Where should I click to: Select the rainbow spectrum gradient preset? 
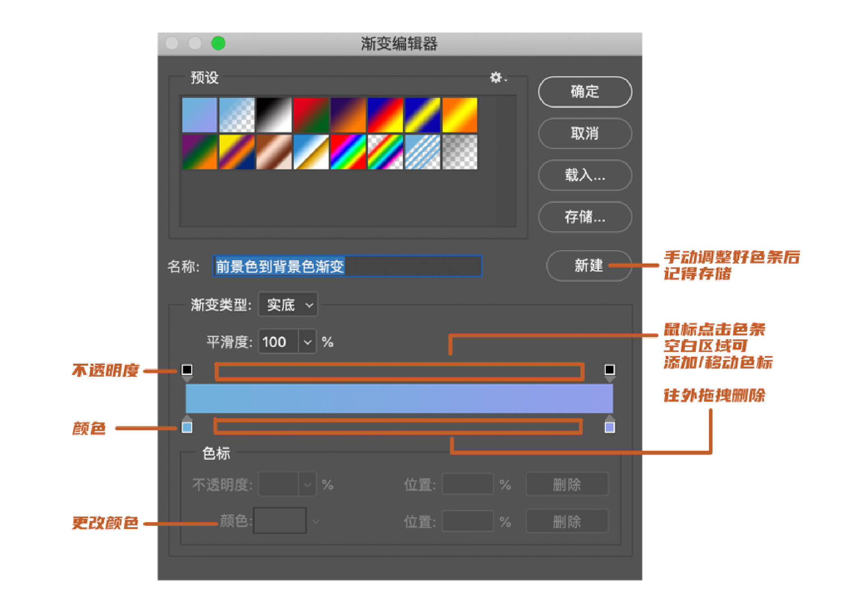[348, 152]
